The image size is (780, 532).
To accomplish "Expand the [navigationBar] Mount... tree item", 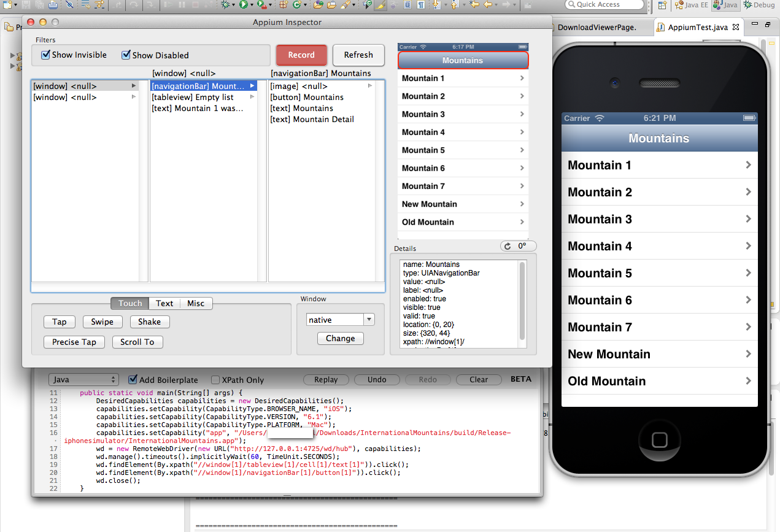I will point(252,86).
